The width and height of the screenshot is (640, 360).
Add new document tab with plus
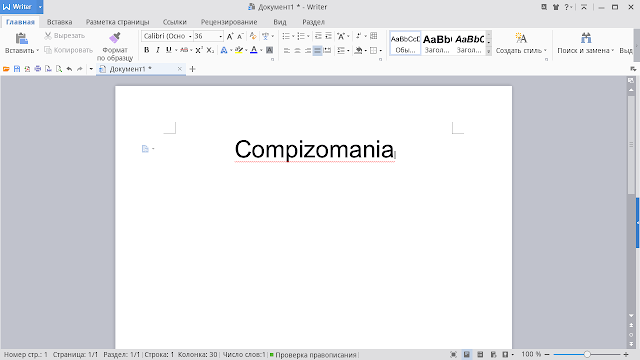(x=193, y=69)
